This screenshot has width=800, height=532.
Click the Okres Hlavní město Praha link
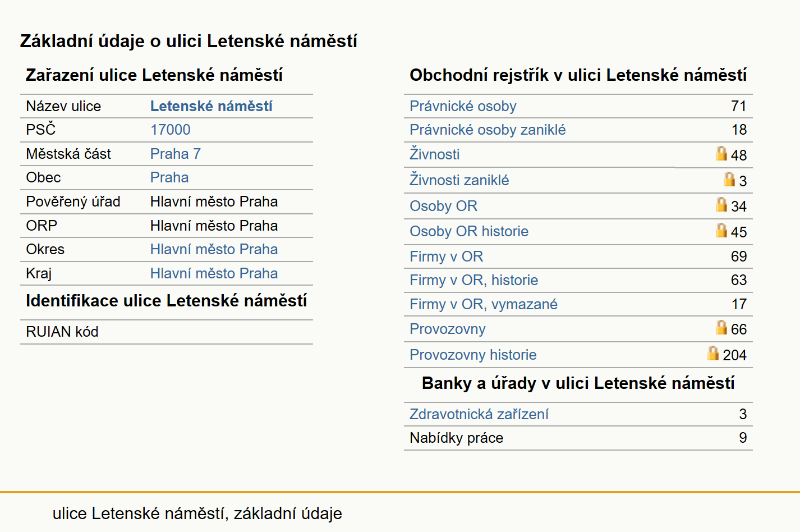click(214, 249)
